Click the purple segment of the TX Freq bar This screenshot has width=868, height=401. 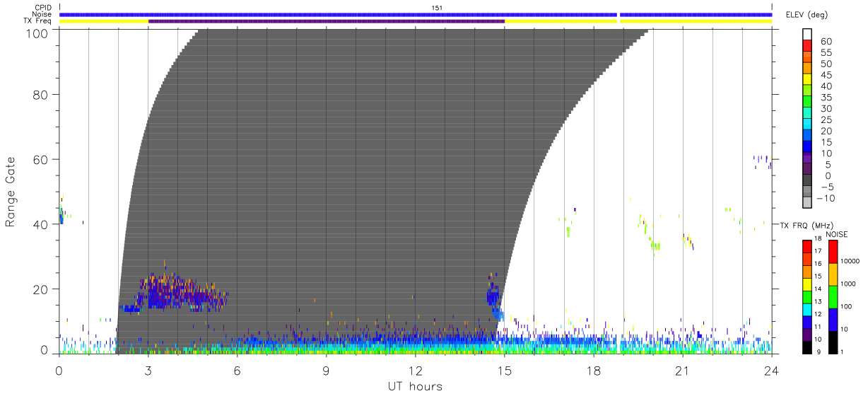(327, 21)
